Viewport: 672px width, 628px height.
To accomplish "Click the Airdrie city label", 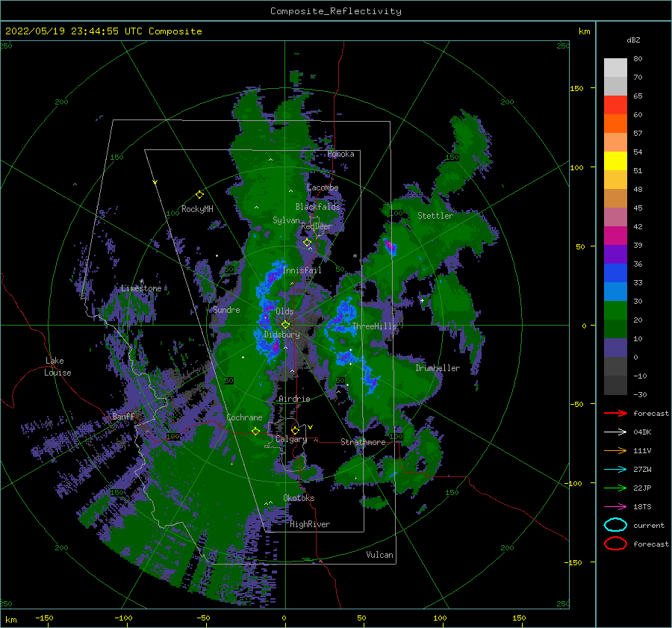I will 294,399.
